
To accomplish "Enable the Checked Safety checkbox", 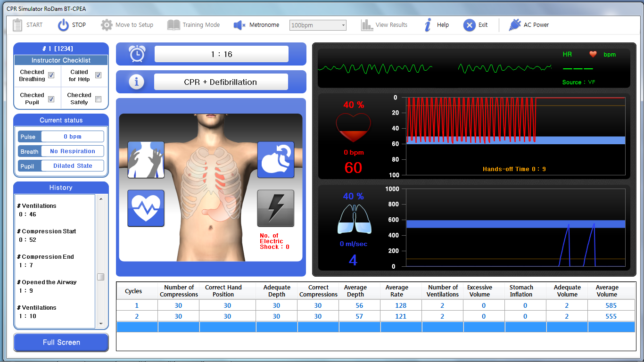I will tap(98, 99).
